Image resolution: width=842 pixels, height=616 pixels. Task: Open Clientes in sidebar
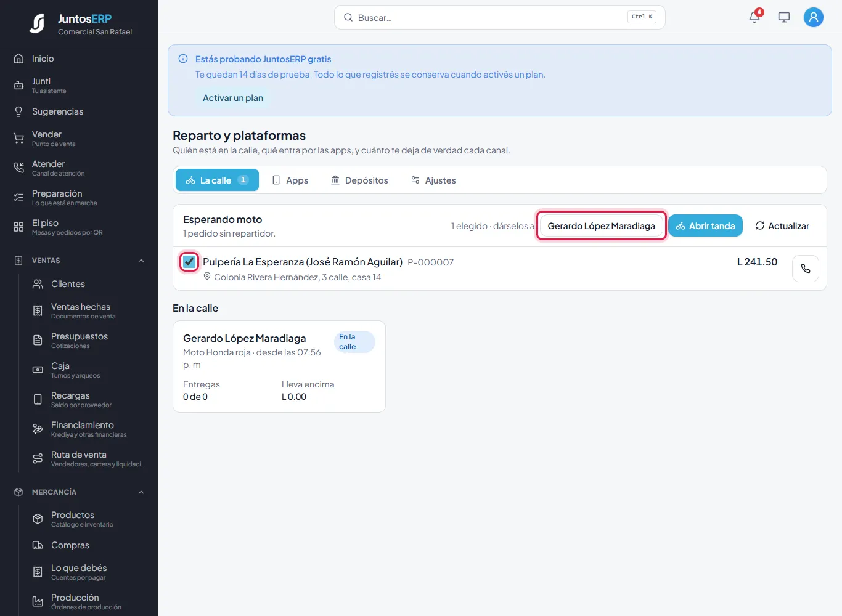pyautogui.click(x=88, y=284)
